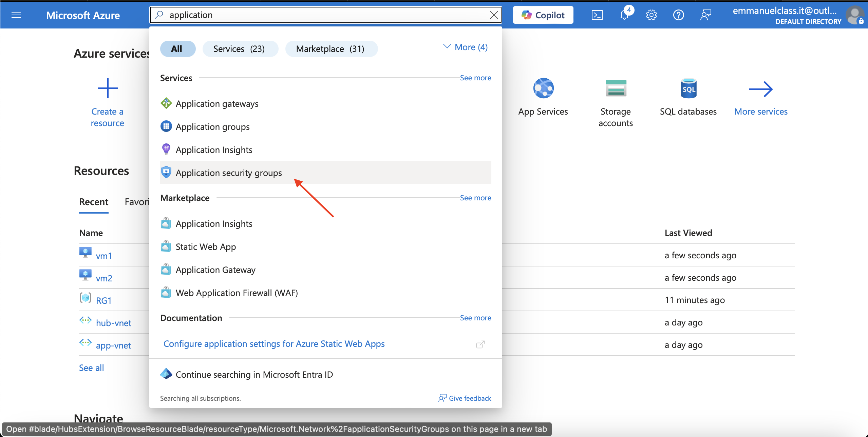Click the Microsoft Azure home title
Image resolution: width=868 pixels, height=437 pixels.
83,15
